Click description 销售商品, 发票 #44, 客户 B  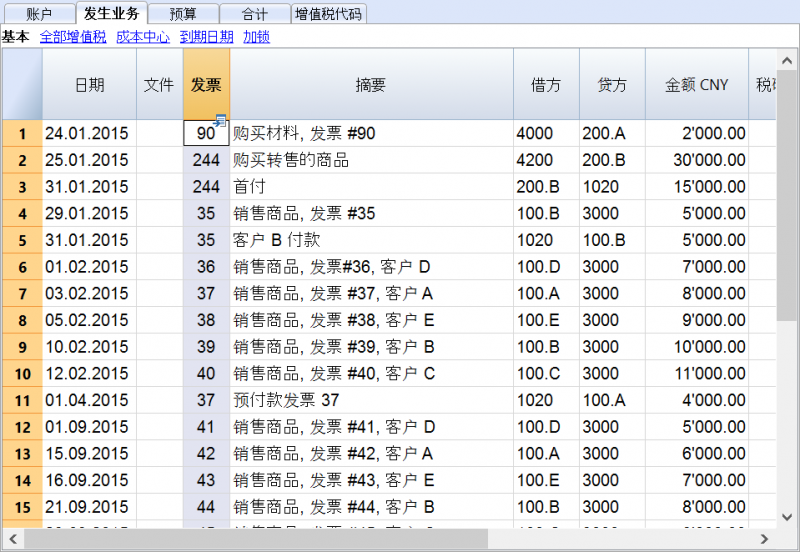[x=371, y=507]
